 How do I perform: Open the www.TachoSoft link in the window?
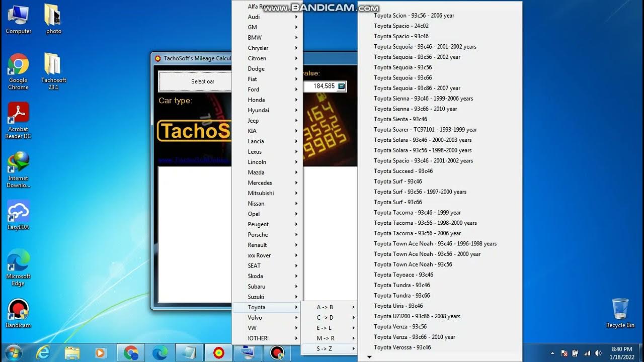point(195,160)
